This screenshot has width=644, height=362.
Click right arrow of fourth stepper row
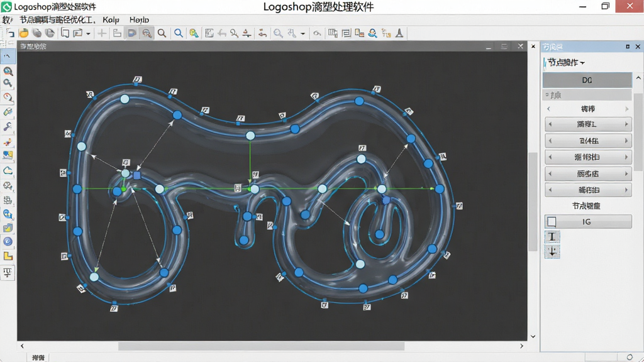click(626, 173)
